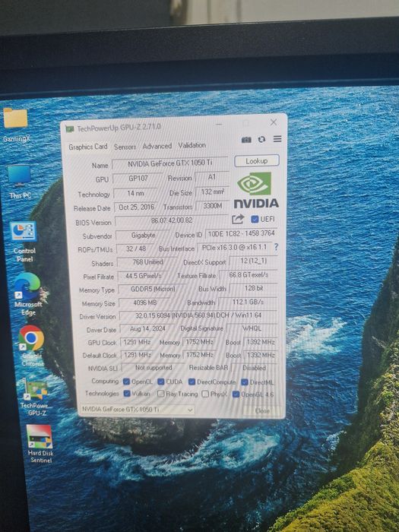Click the Name field NVIDIA GeForce GTX 1050 Ti
The height and width of the screenshot is (532, 399).
pyautogui.click(x=170, y=163)
